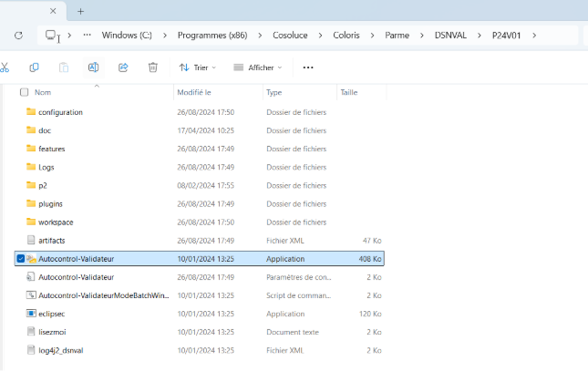Open the See more ellipsis menu
588x372 pixels.
(308, 67)
